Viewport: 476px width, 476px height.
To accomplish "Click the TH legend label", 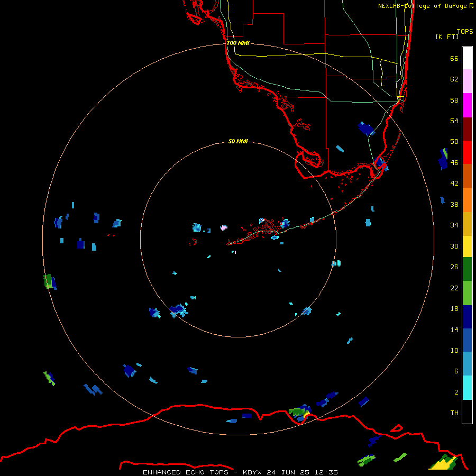I will click(454, 413).
